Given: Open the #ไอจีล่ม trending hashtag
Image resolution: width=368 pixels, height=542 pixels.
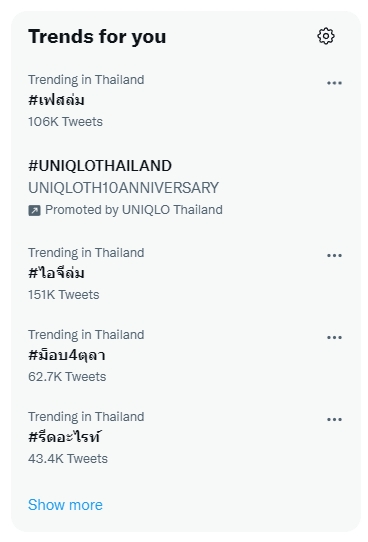Looking at the screenshot, I should [56, 273].
